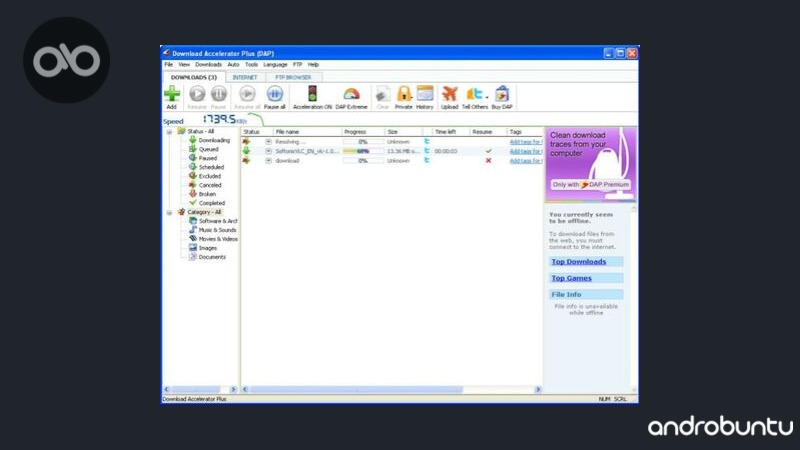This screenshot has height=450, width=800.
Task: Click the Softonic VLC progress bar
Action: coord(363,151)
